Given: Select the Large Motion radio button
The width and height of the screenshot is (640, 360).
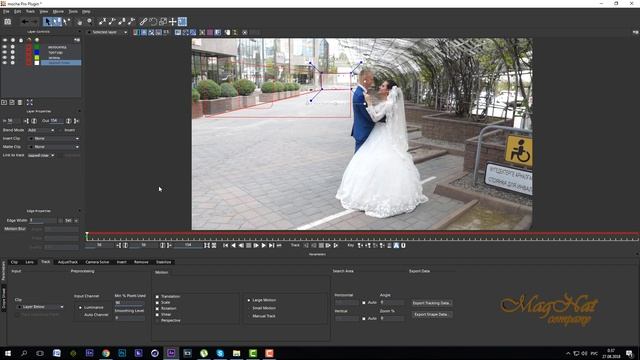Looking at the screenshot, I should [x=249, y=300].
